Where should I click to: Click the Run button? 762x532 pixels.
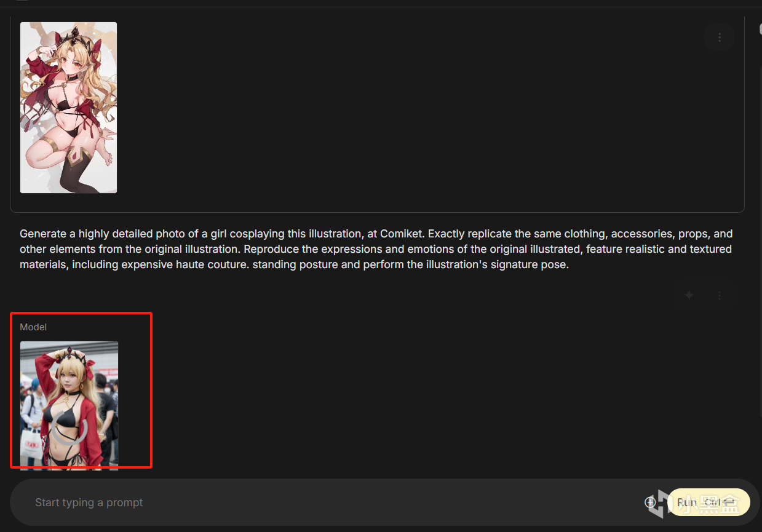708,502
